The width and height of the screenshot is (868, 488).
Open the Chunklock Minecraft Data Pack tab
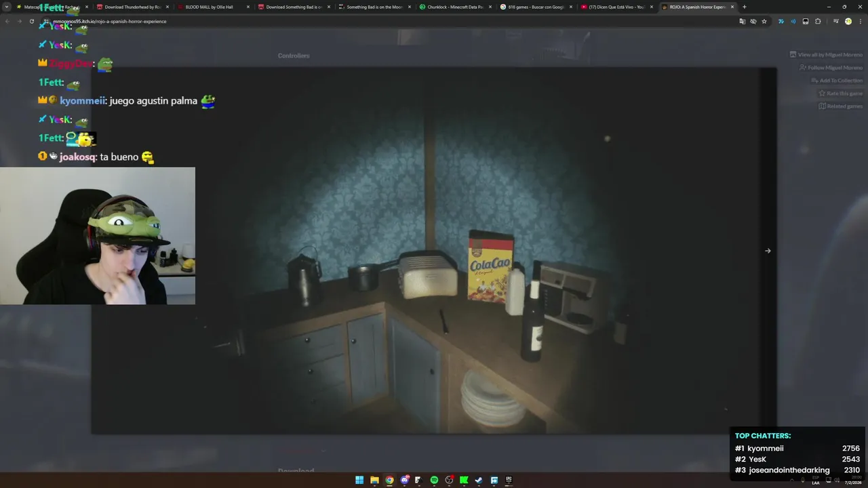[454, 7]
